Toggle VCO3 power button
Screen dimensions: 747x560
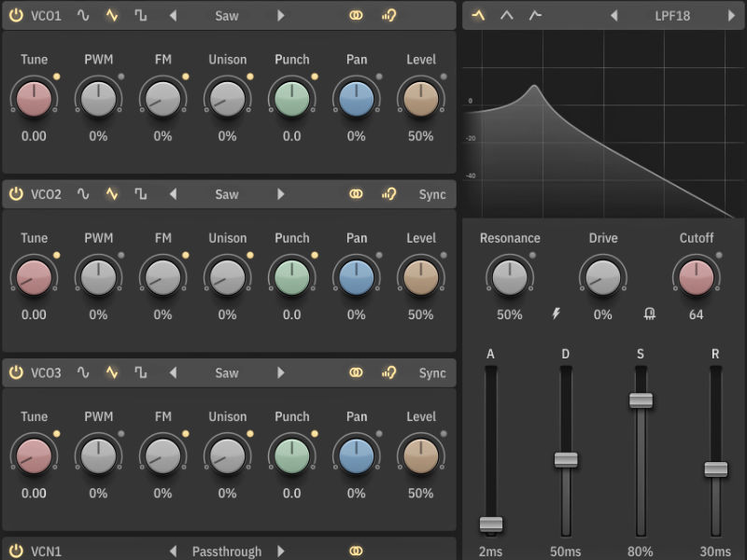pos(16,372)
